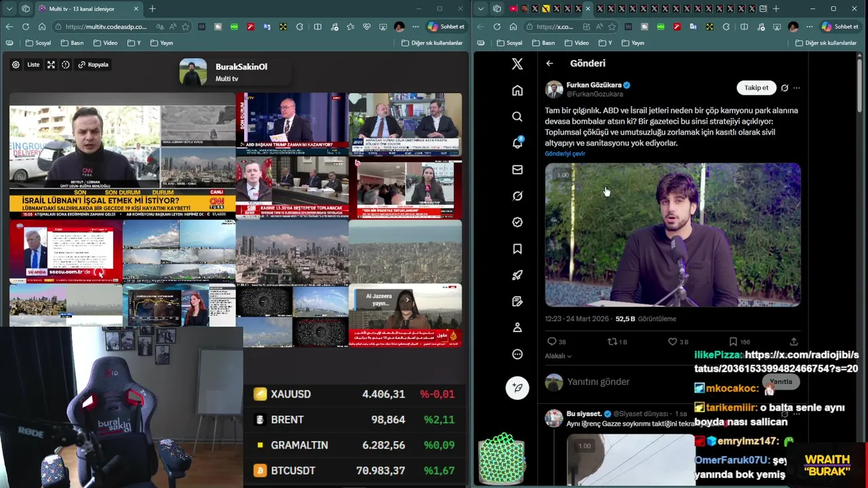Open Grok icon in X sidebar
Viewport: 868px width, 488px height.
[x=517, y=196]
